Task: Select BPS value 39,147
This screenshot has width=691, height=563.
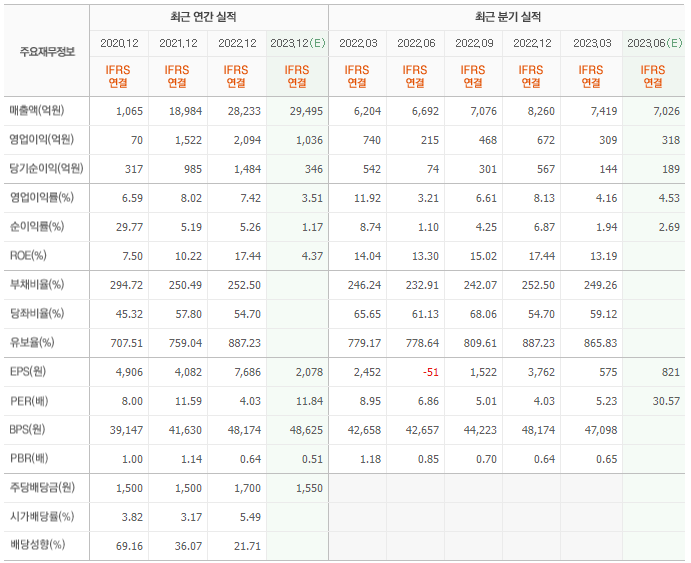Action: click(126, 430)
